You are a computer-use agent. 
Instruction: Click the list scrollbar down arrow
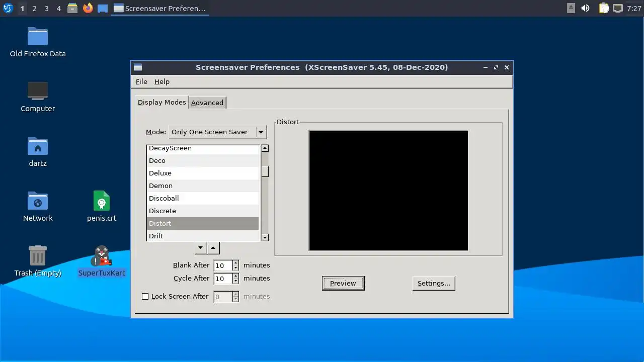(x=265, y=237)
